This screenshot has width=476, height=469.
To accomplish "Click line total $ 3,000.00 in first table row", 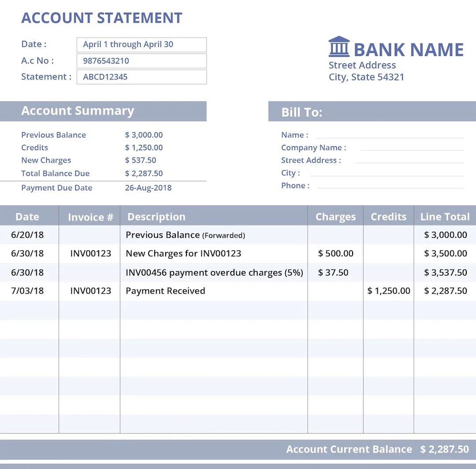I will pyautogui.click(x=445, y=235).
